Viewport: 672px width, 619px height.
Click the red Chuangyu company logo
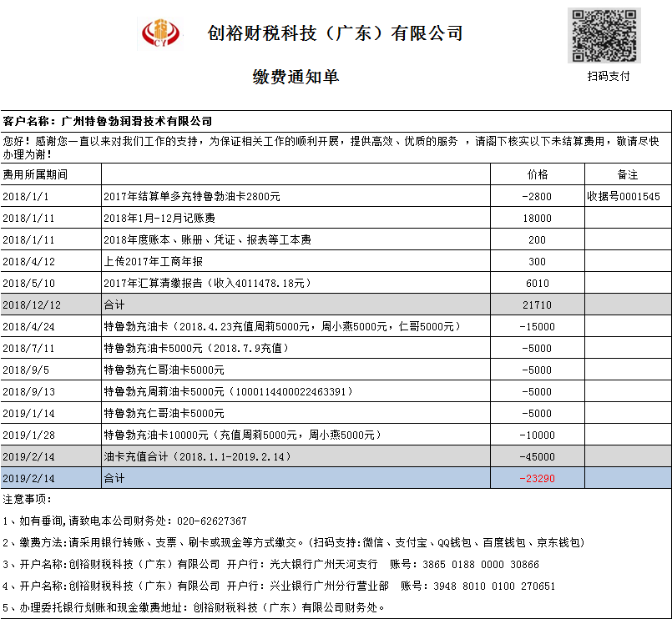[160, 33]
